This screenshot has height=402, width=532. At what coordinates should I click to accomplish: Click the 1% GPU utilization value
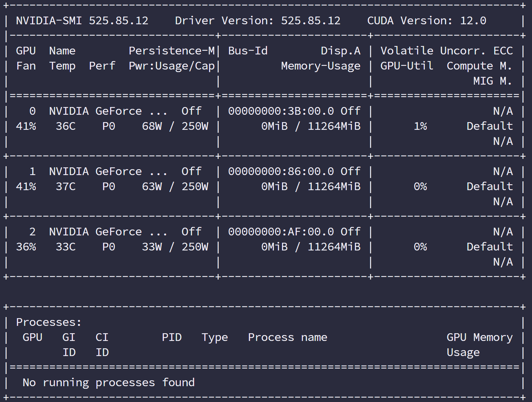[420, 126]
